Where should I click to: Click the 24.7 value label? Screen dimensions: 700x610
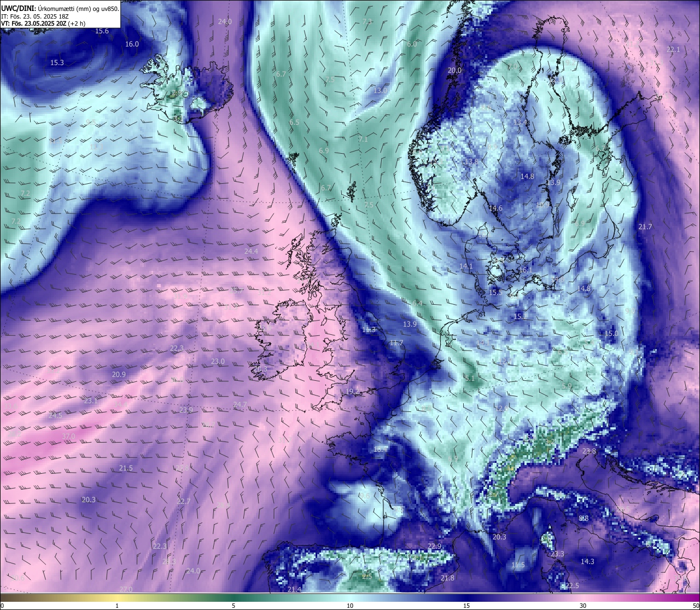[240, 405]
